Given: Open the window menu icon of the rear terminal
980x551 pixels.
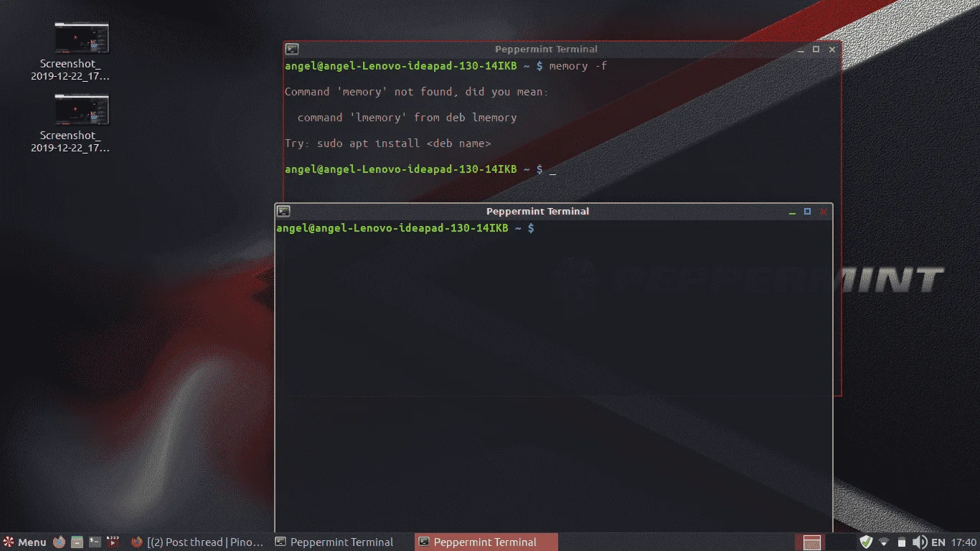Looking at the screenshot, I should (x=292, y=49).
